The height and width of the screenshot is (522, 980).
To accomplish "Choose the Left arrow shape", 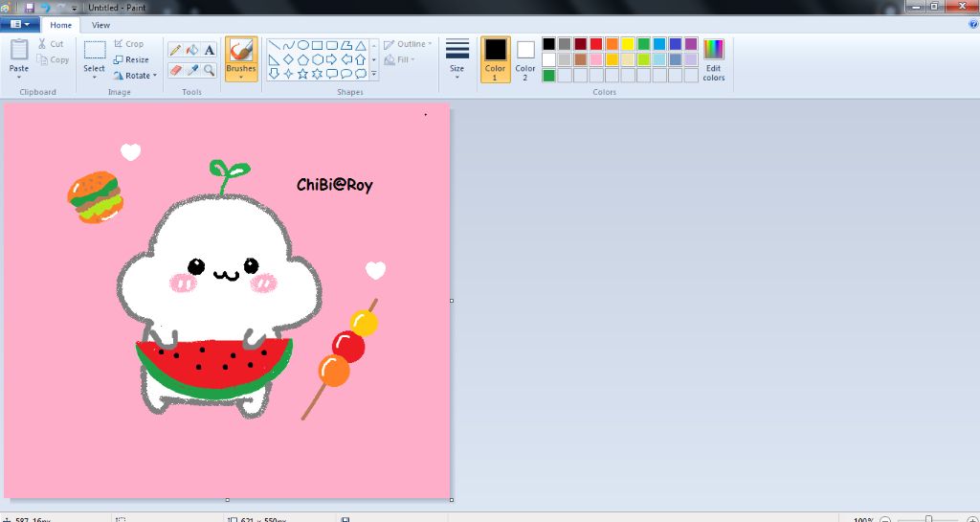I will 345,60.
